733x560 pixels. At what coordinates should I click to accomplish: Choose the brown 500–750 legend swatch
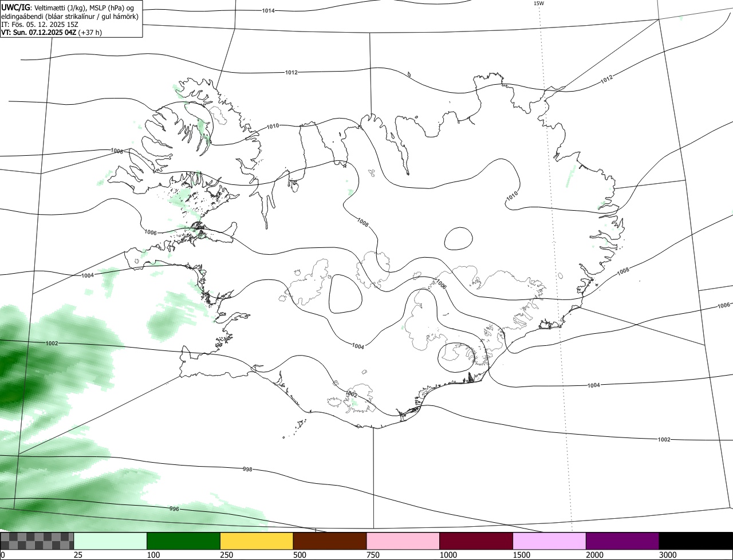[x=330, y=541]
